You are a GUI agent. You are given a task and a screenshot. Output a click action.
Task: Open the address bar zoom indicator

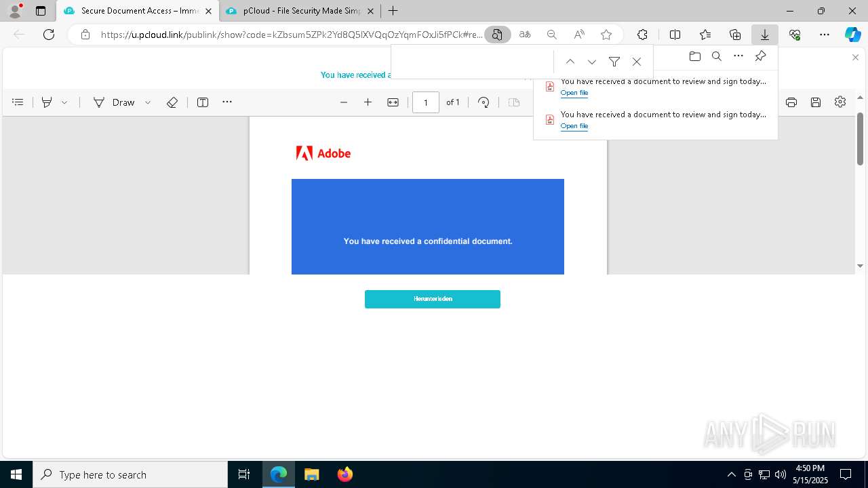[x=552, y=35]
